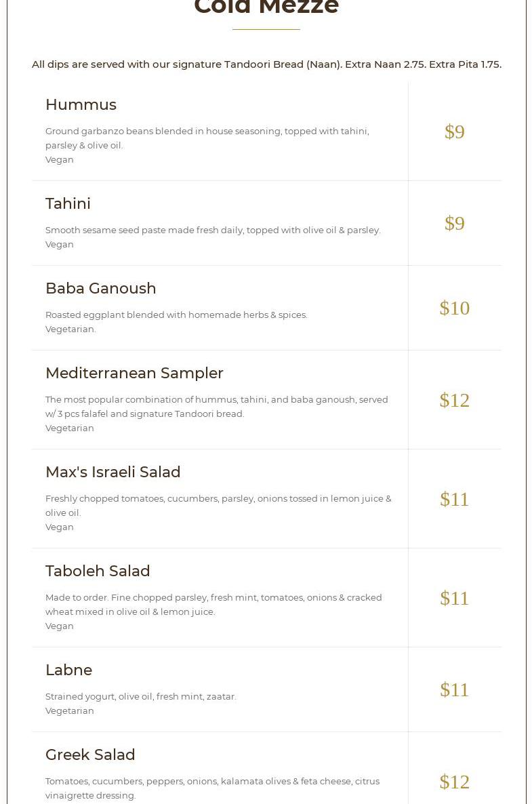Click the Mediterranean Sampler title
Image resolution: width=532 pixels, height=804 pixels.
[134, 373]
